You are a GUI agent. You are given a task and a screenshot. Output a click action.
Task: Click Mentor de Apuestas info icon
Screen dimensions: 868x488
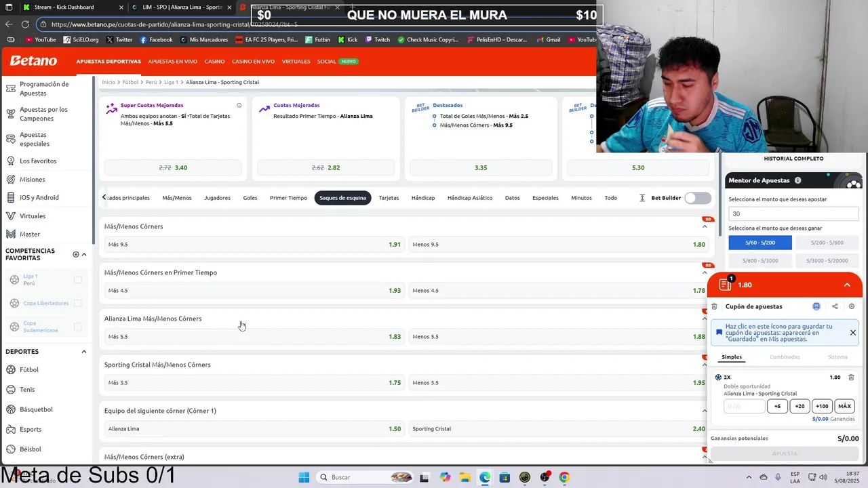[797, 180]
